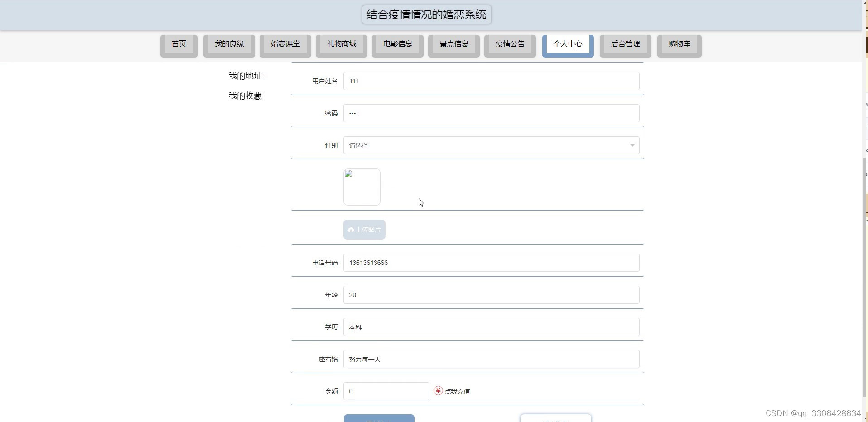Viewport: 868px width, 422px height.
Task: Focus the 年龄 input field
Action: [x=492, y=295]
